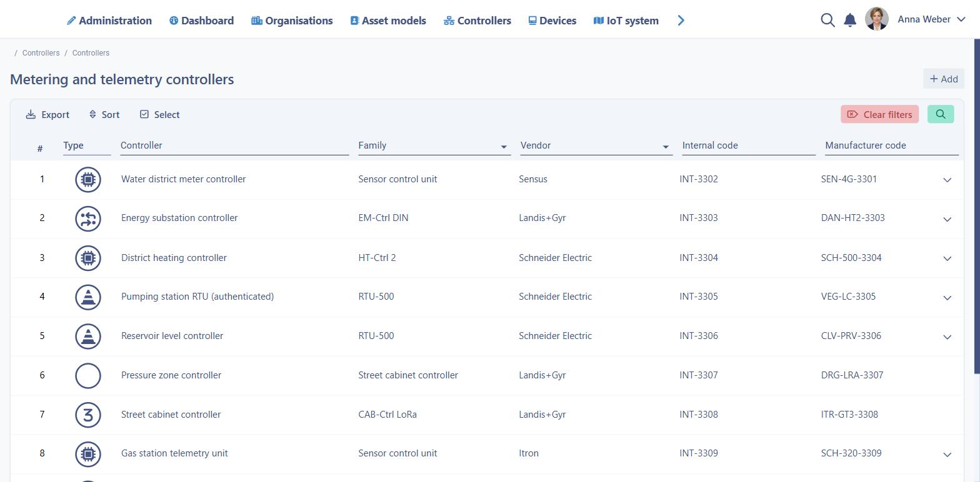Viewport: 980px width, 482px height.
Task: Click vendor cell Sensus
Action: click(x=533, y=179)
